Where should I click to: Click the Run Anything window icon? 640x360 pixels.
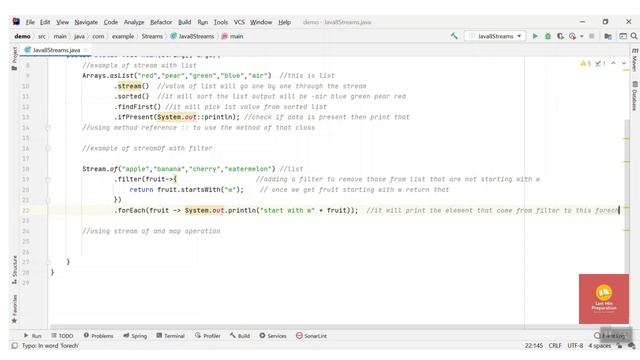[623, 36]
